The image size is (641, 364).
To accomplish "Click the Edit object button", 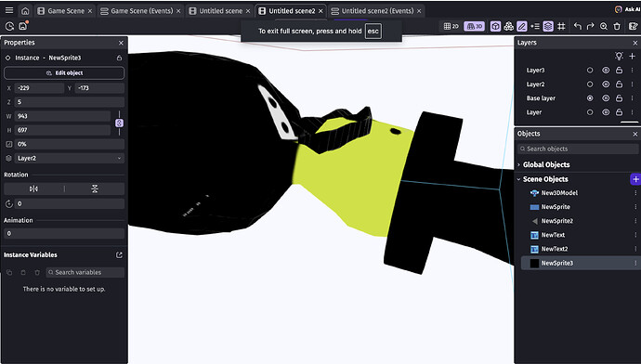I will click(x=64, y=73).
